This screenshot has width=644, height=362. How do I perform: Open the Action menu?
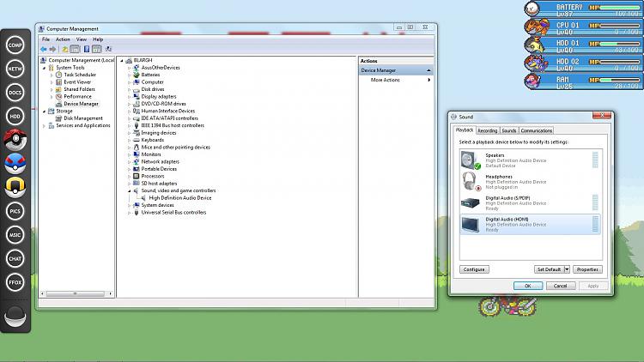(x=63, y=39)
